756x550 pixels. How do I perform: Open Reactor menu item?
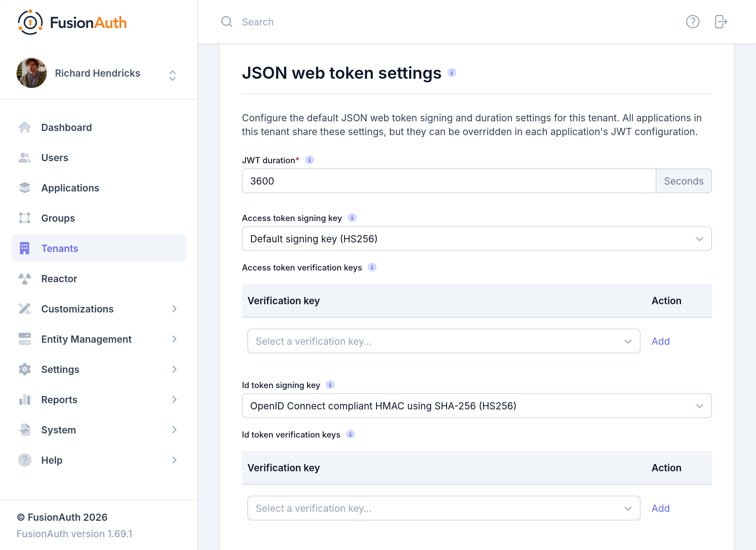pyautogui.click(x=99, y=278)
